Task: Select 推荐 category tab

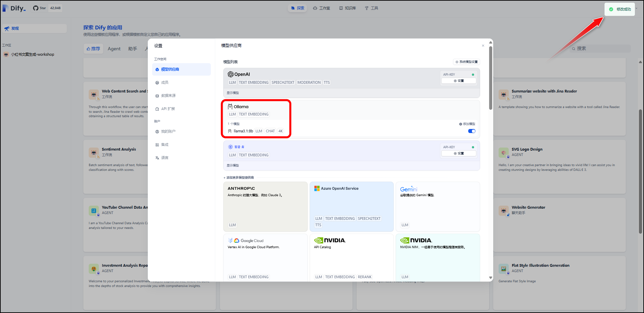Action: [x=93, y=49]
